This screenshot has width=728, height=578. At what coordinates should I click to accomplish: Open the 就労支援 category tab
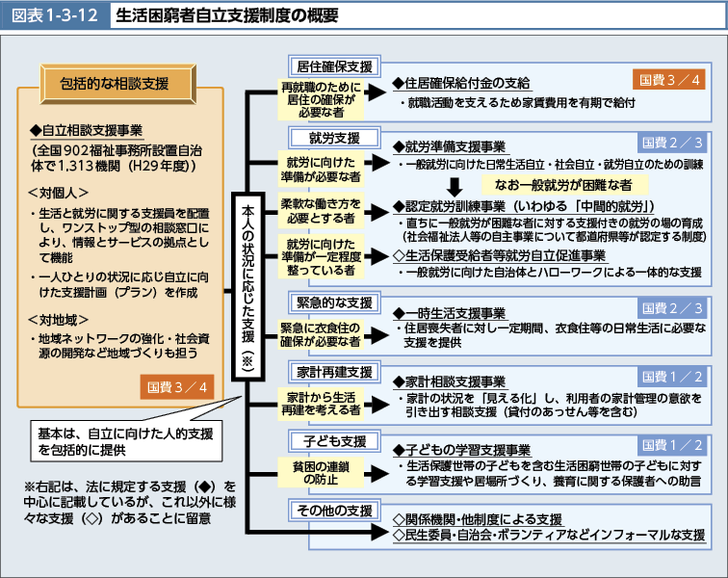pyautogui.click(x=322, y=138)
